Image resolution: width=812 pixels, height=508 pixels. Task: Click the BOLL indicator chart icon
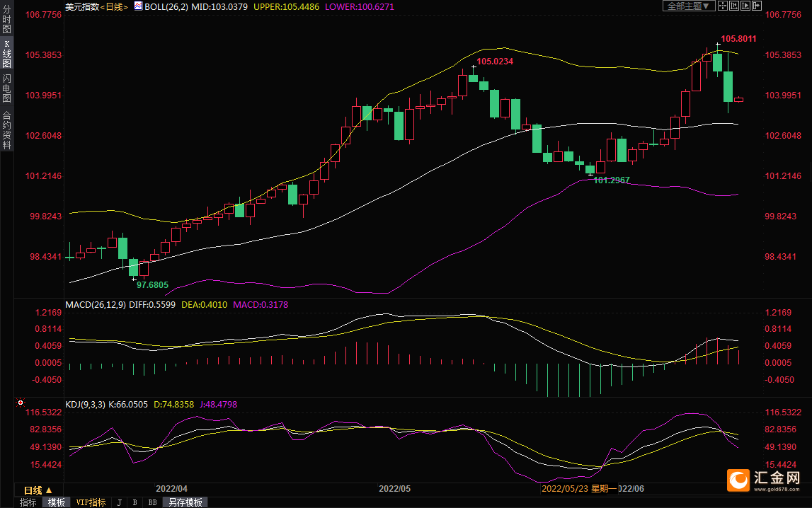[x=138, y=6]
